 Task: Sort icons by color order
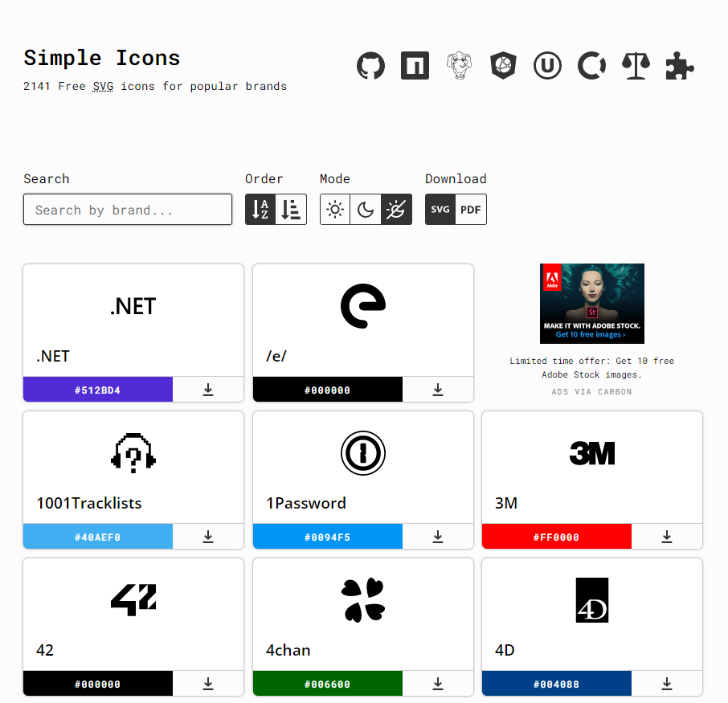pyautogui.click(x=291, y=210)
